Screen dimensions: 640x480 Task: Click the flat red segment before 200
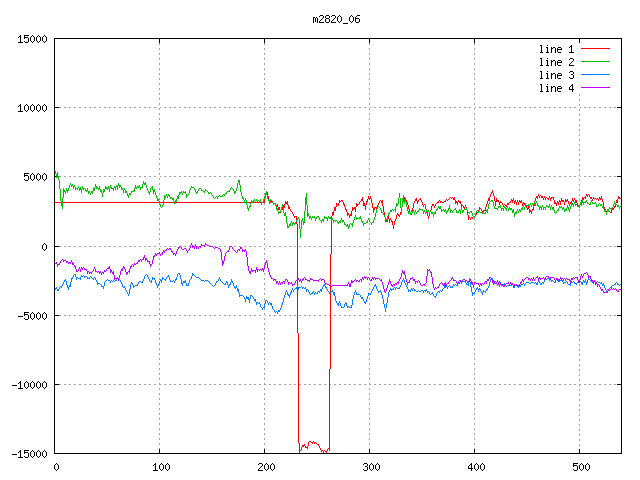[150, 202]
